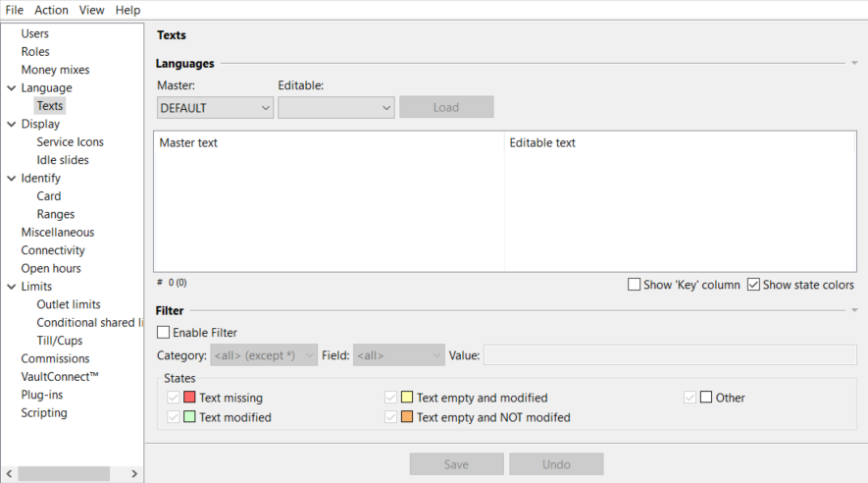Open the Editable language dropdown
The image size is (868, 483).
(x=335, y=107)
